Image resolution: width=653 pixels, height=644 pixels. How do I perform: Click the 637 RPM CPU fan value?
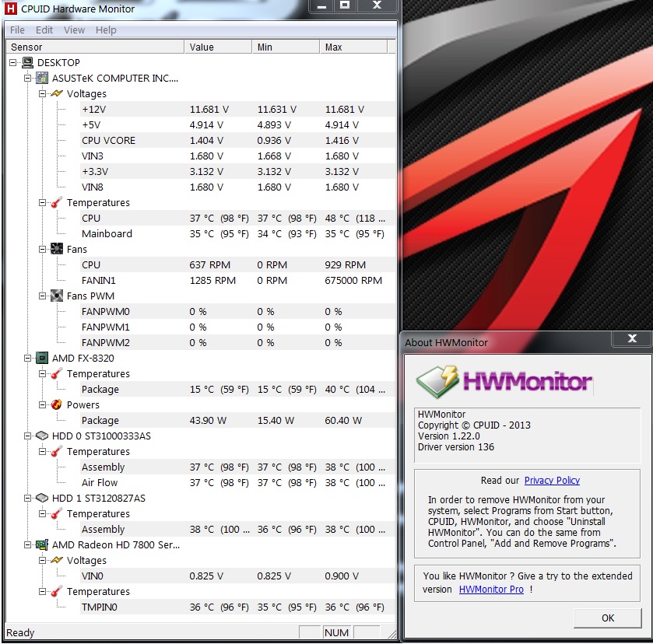coord(209,264)
